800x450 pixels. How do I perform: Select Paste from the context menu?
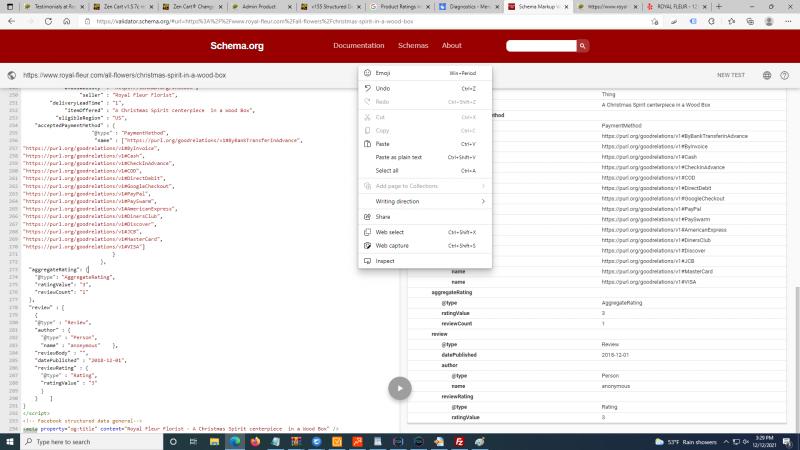pyautogui.click(x=425, y=144)
